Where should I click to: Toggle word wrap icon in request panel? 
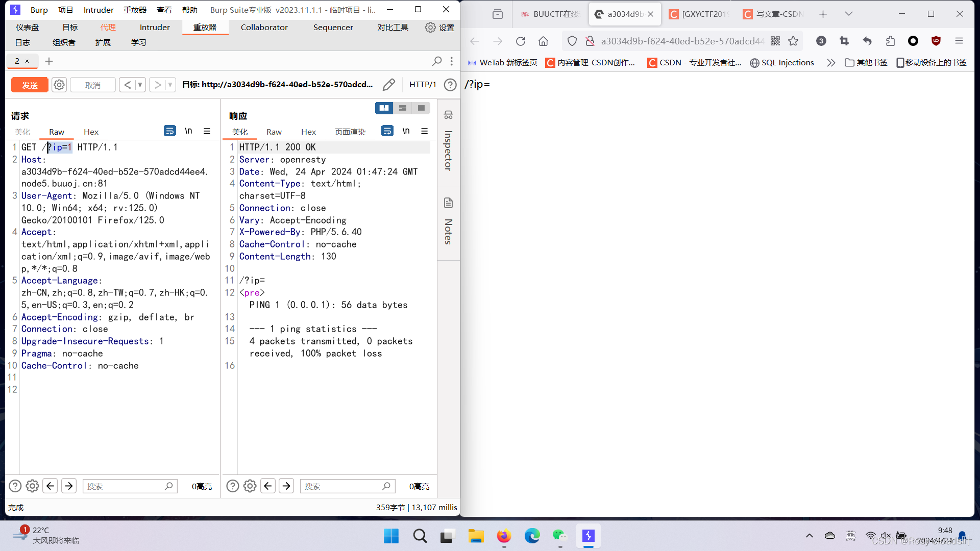[169, 131]
